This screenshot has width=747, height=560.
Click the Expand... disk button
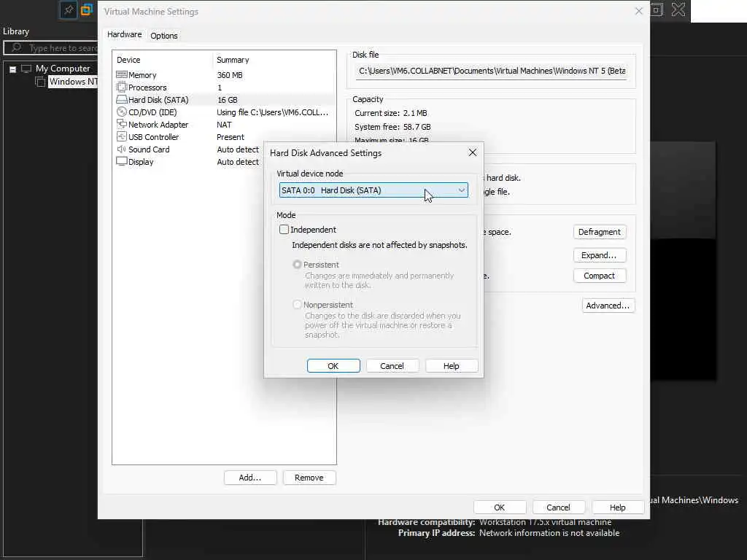pyautogui.click(x=600, y=255)
